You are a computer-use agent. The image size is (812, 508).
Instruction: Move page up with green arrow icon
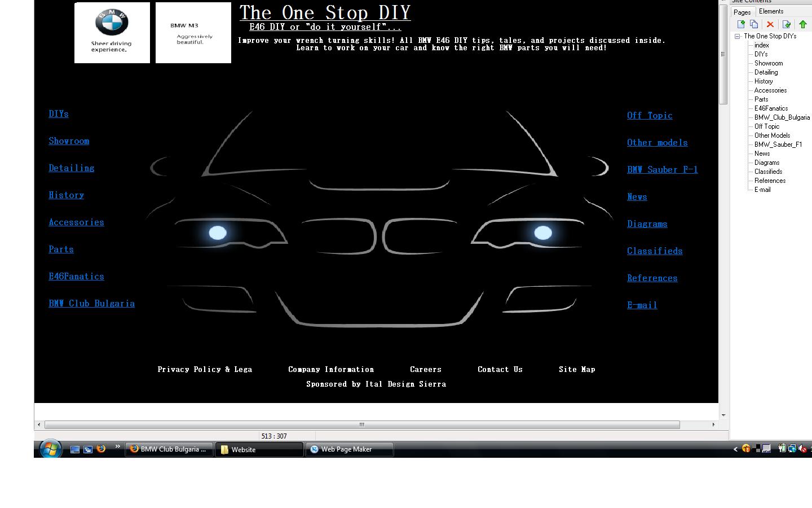(x=802, y=24)
